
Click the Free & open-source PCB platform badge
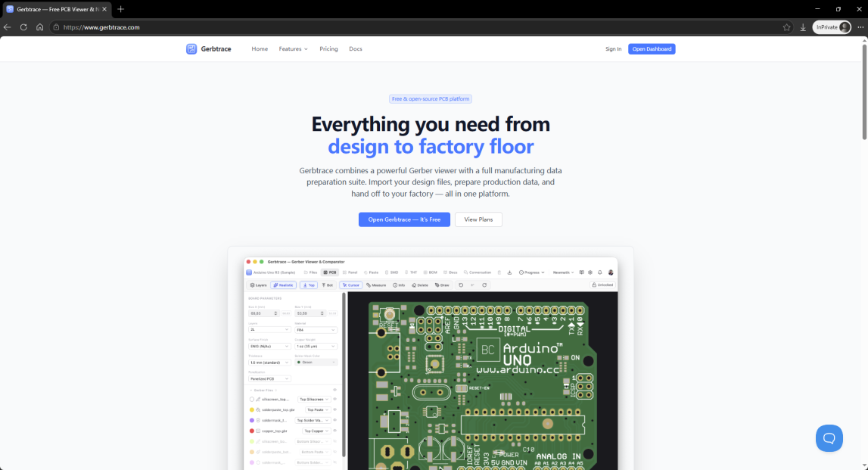[431, 99]
